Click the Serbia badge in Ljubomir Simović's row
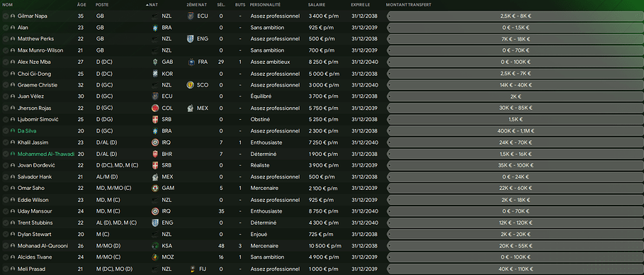Viewport: 644px width, 275px height. (x=155, y=120)
